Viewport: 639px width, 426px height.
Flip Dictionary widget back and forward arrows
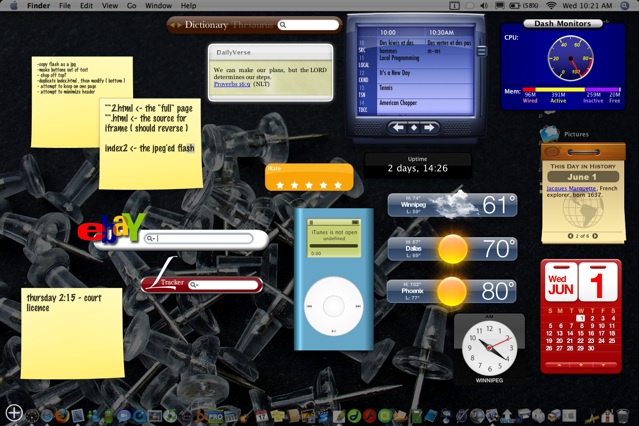click(176, 25)
